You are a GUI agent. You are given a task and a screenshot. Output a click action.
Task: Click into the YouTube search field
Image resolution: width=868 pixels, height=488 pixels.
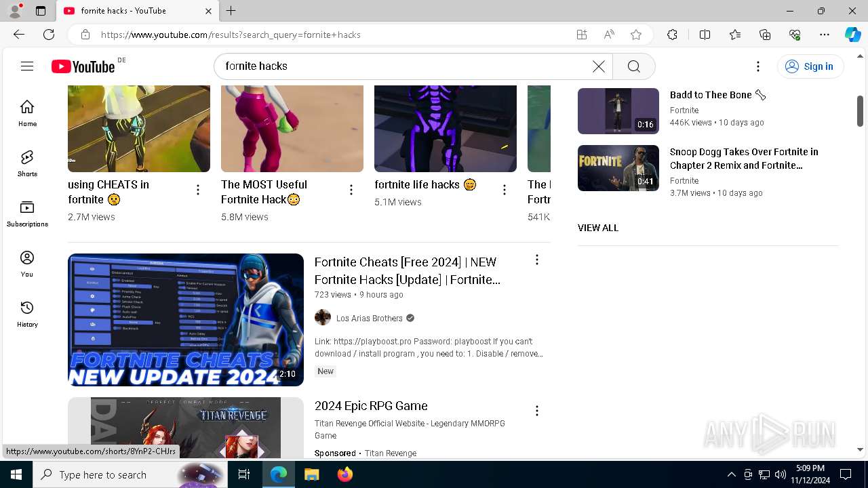tap(406, 66)
